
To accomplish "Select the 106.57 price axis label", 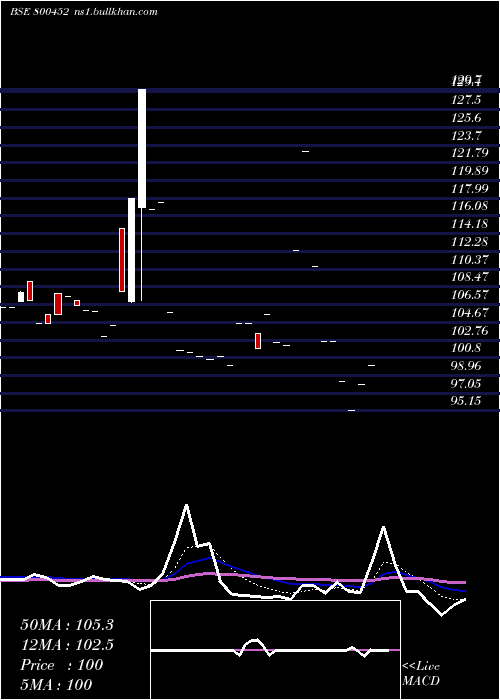I will coord(469,295).
